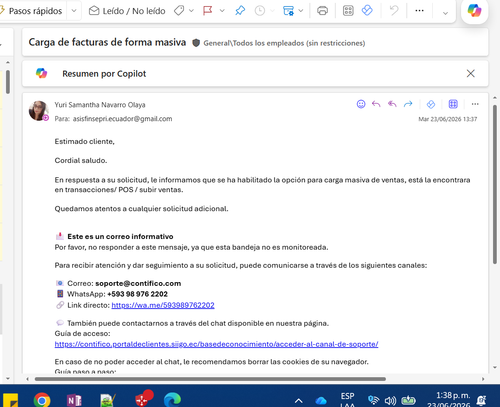Flag this message with red flag
This screenshot has width=500, height=407.
(x=208, y=11)
